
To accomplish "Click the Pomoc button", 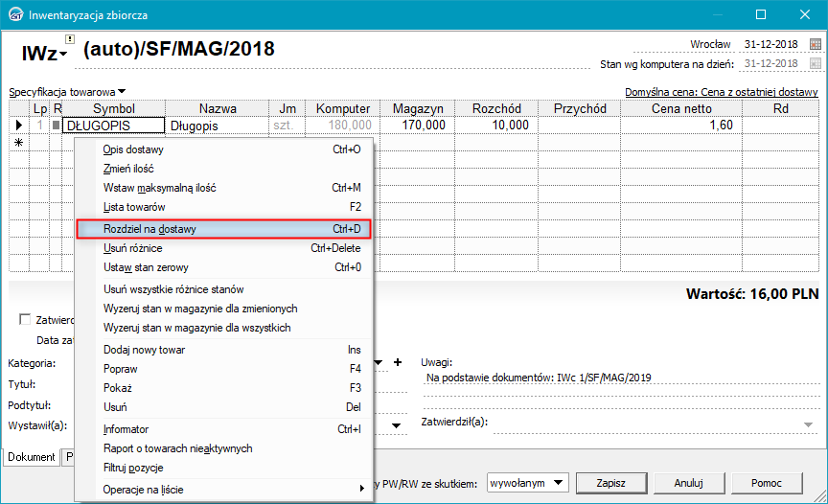I will click(767, 483).
